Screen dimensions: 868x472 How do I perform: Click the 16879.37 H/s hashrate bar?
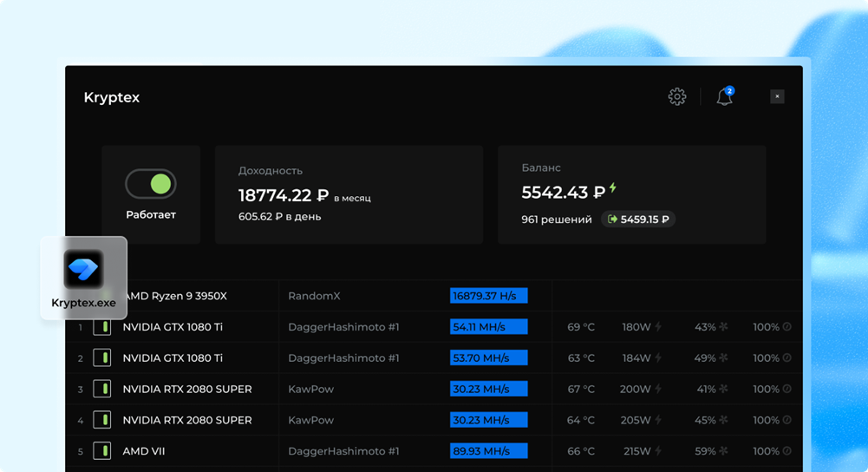(488, 296)
